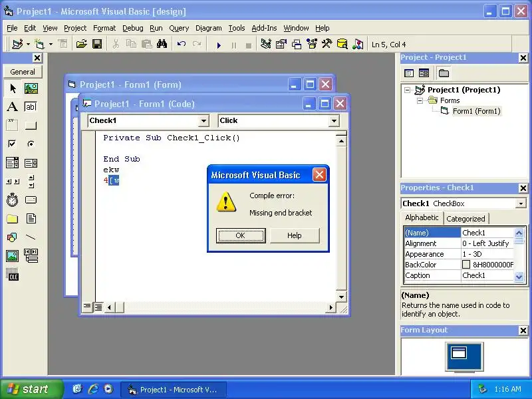The image size is (532, 399).
Task: Open the Add-Ins menu
Action: [264, 28]
